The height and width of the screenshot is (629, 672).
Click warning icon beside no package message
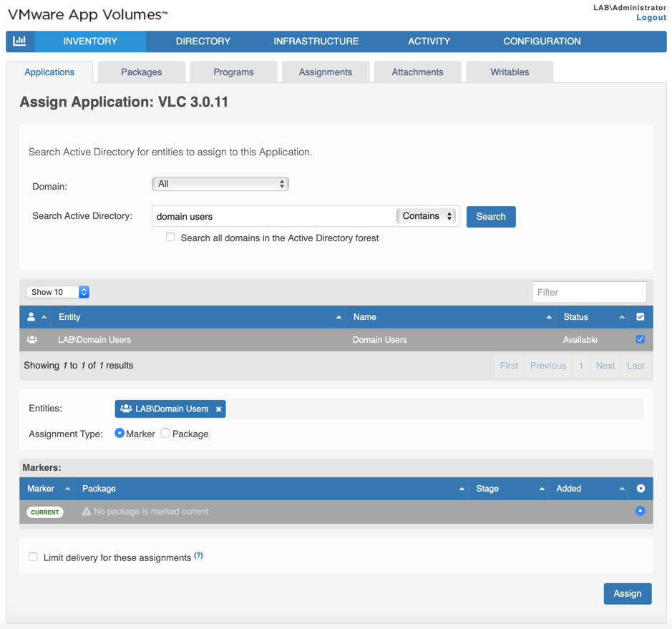click(x=87, y=512)
